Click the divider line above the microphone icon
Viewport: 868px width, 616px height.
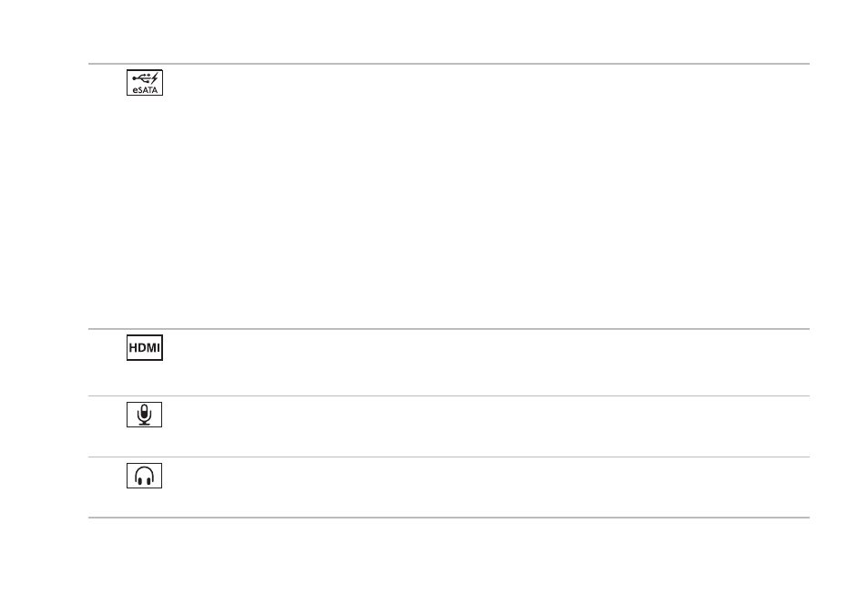point(449,395)
